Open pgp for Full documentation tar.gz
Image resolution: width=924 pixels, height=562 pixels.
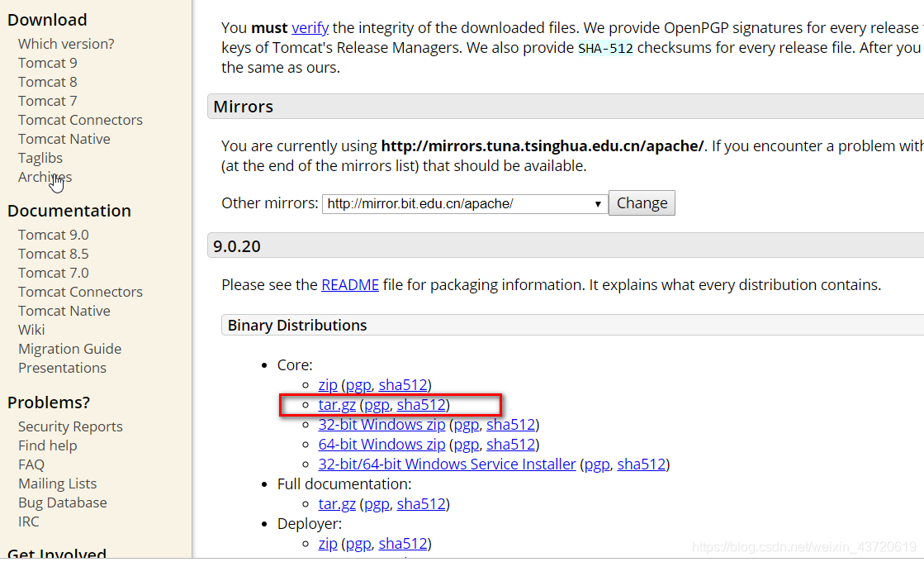(x=377, y=504)
